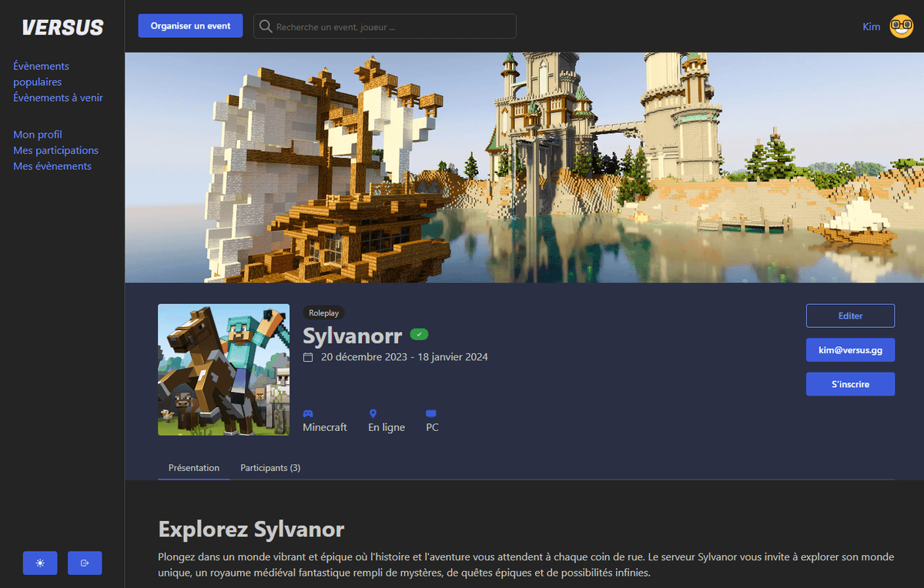Image resolution: width=924 pixels, height=588 pixels.
Task: Toggle light theme with the sun button
Action: pos(40,563)
